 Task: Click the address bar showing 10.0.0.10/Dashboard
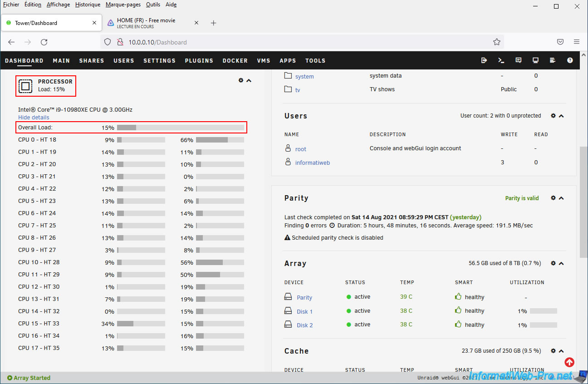pos(299,42)
